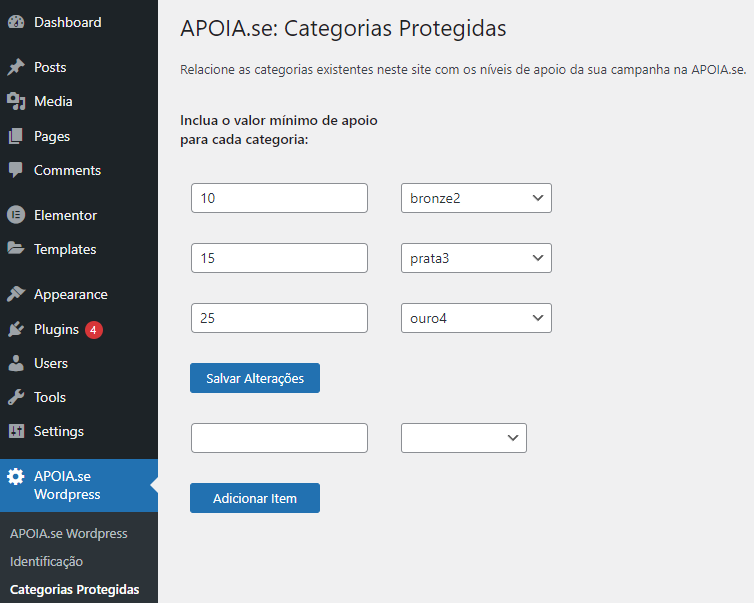Viewport: 754px width, 603px height.
Task: Click the Elementor circular logo icon
Action: point(16,215)
